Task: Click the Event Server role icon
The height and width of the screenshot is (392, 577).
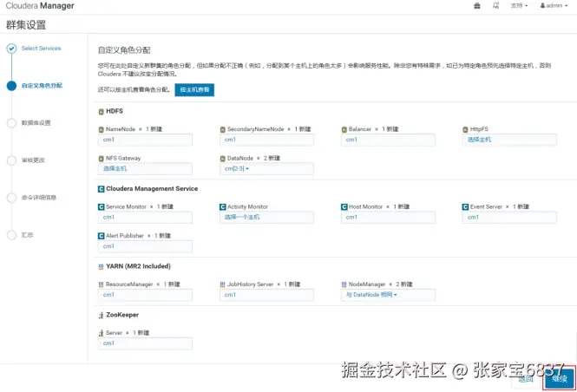Action: click(465, 207)
